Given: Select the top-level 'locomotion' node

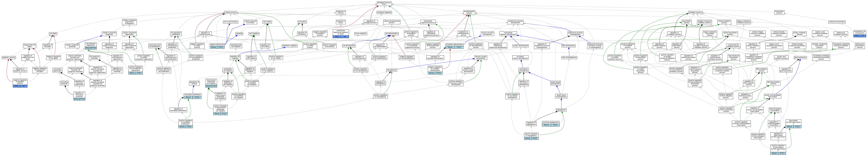Looking at the screenshot, I should click(x=302, y=22).
